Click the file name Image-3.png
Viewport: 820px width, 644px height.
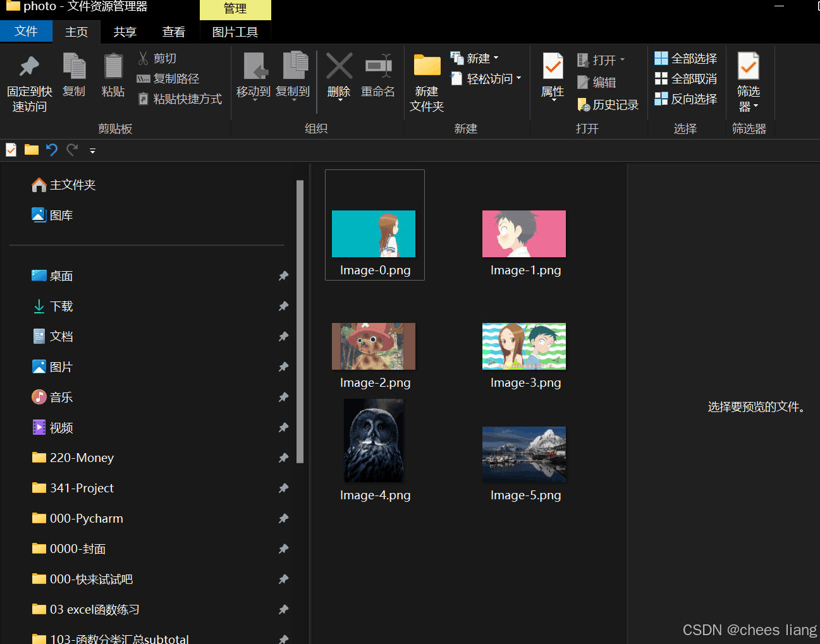coord(525,383)
